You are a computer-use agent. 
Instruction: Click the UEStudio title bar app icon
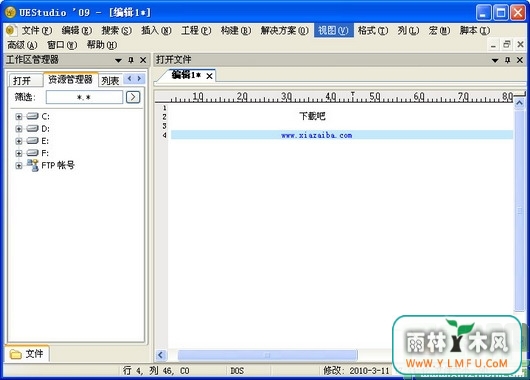coord(10,13)
